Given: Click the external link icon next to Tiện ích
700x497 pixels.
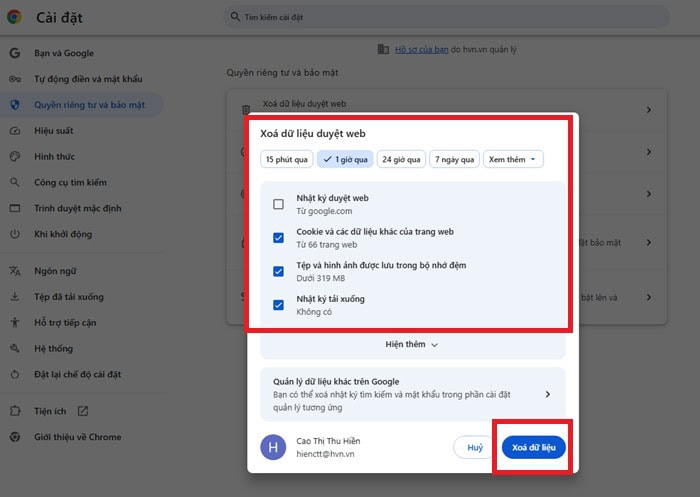Looking at the screenshot, I should coord(83,411).
